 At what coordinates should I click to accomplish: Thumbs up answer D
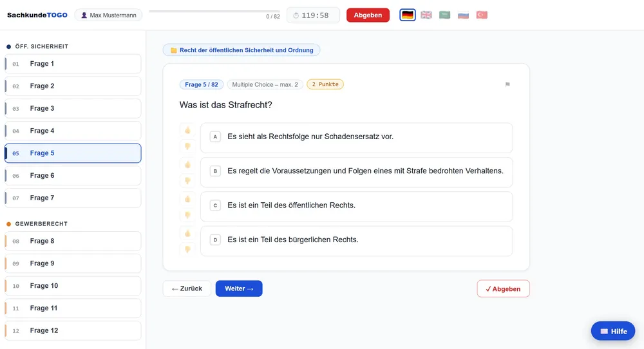pos(187,234)
